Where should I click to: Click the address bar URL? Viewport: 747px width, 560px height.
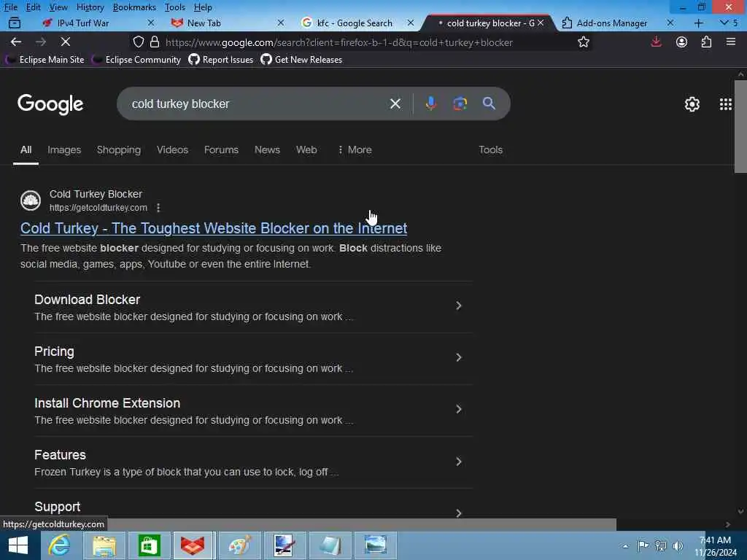point(339,42)
